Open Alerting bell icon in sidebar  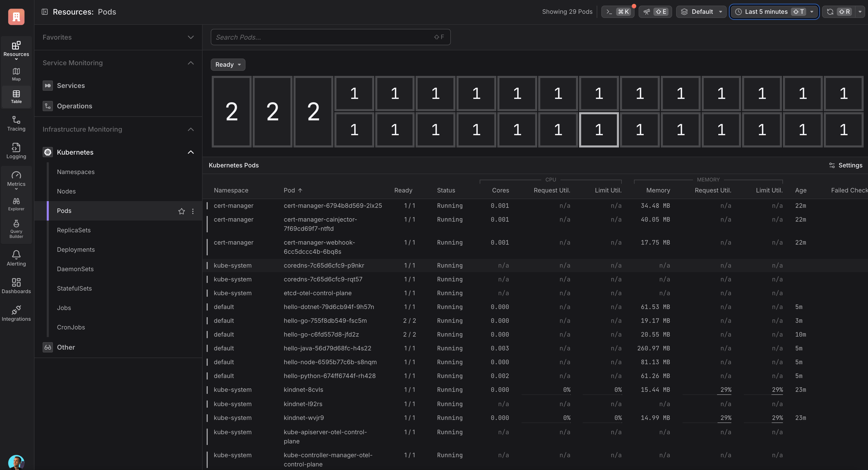(x=16, y=258)
